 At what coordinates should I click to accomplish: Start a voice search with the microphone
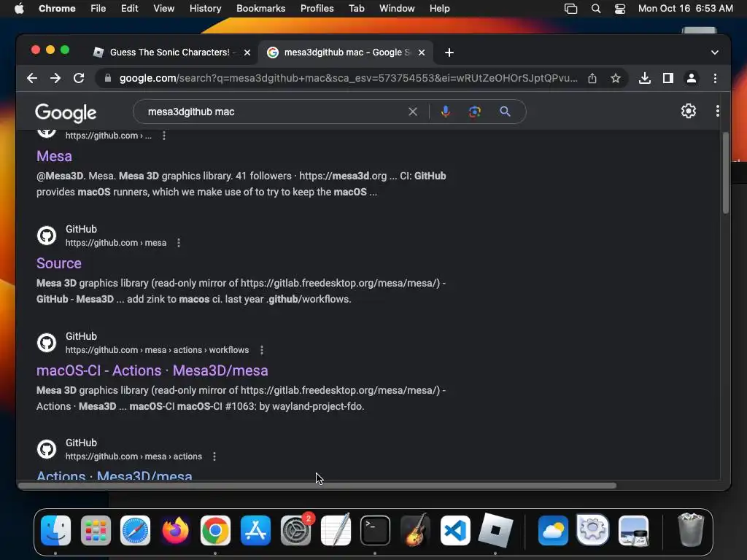(446, 112)
